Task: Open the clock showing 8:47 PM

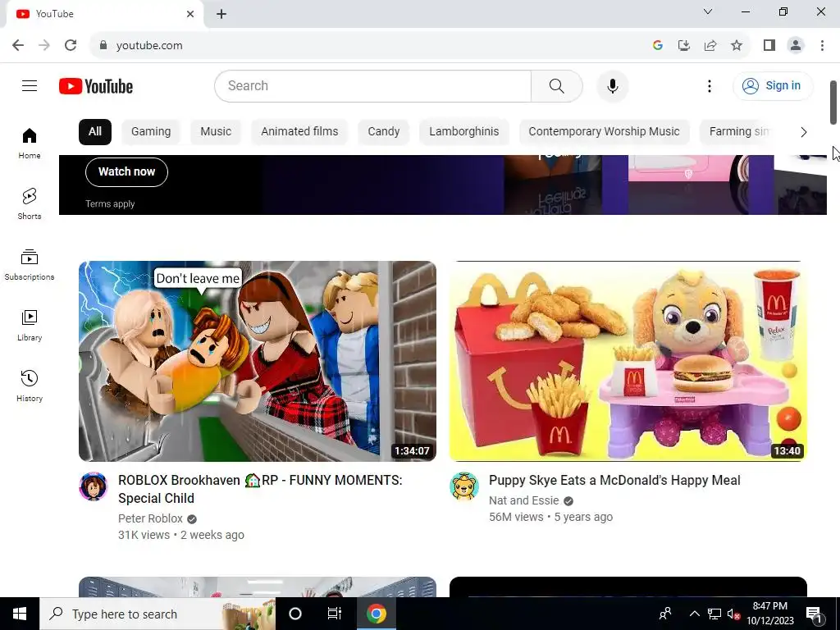Action: point(769,614)
